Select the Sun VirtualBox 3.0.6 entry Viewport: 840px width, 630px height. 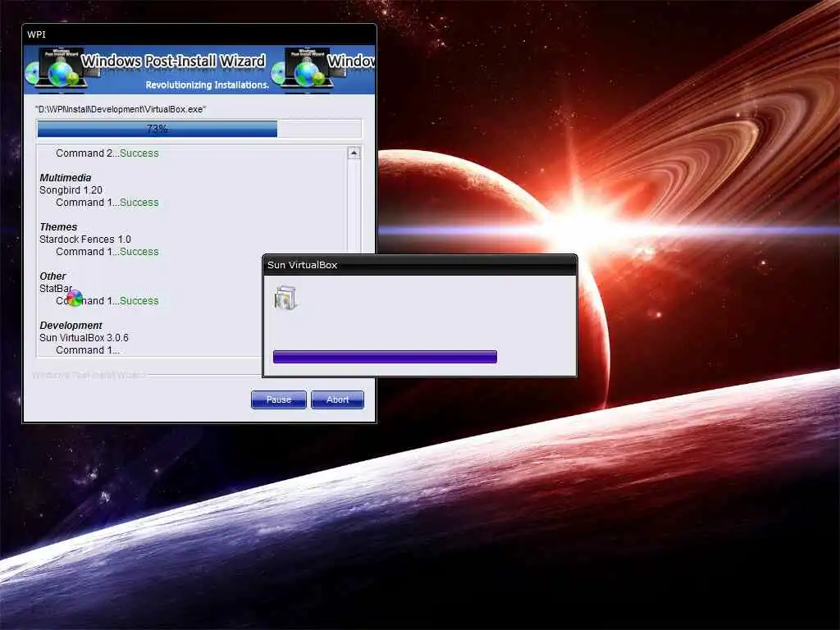[x=84, y=338]
